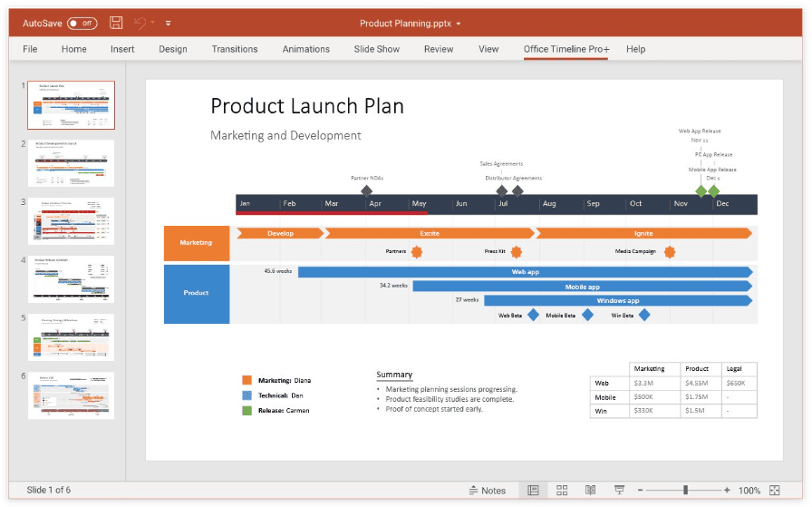Select slide 2 thumbnail
812x507 pixels.
pos(71,162)
